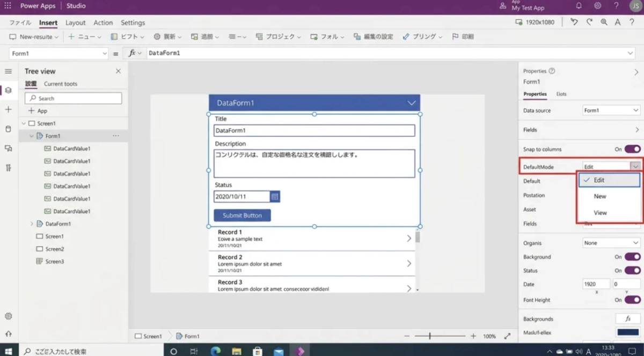
Task: Open the Data cylinder icon in sidebar
Action: tap(8, 129)
